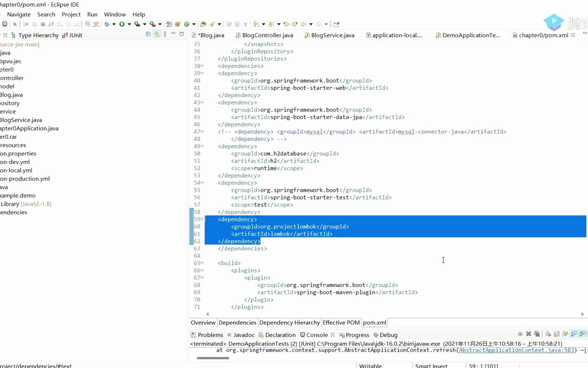
Task: Click the Clear Console icon
Action: tap(548, 334)
